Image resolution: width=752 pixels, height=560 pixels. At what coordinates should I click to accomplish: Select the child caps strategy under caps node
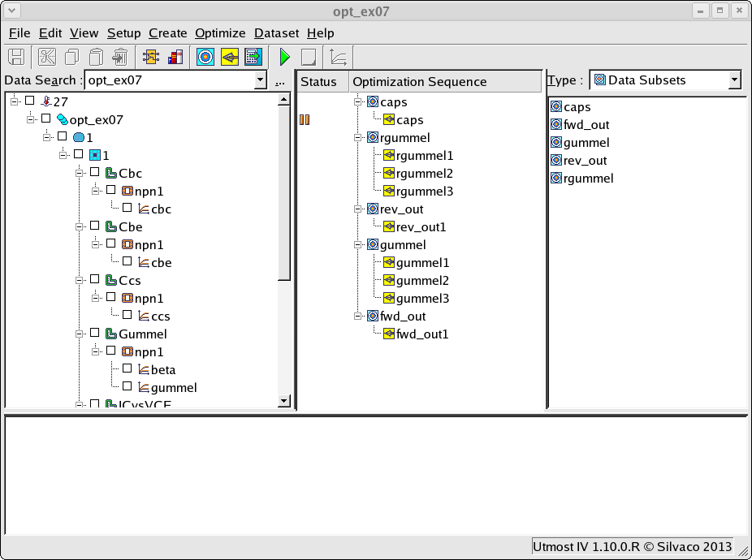[404, 120]
